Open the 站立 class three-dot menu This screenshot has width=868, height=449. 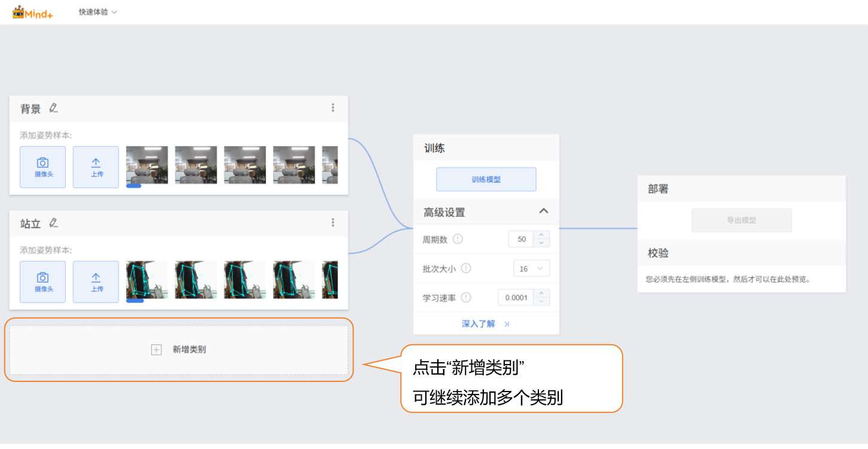pyautogui.click(x=333, y=223)
